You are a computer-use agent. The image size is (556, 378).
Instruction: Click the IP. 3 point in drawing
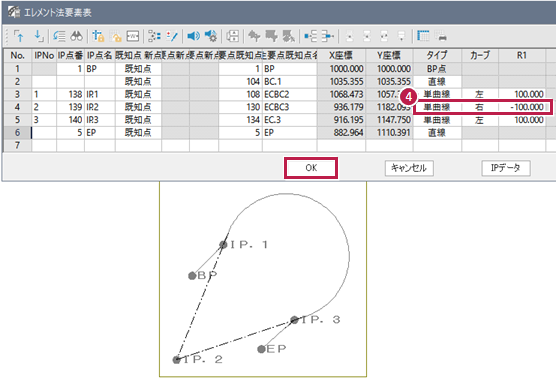294,320
